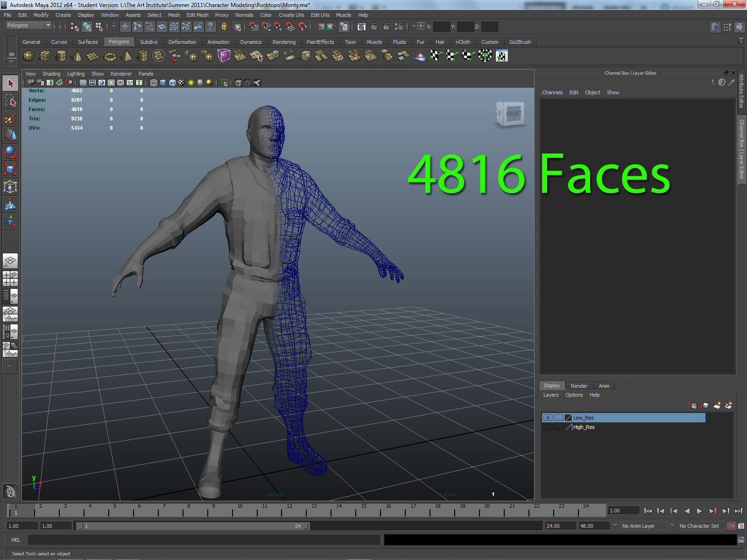Create a polygon cone from the shelf

click(78, 56)
